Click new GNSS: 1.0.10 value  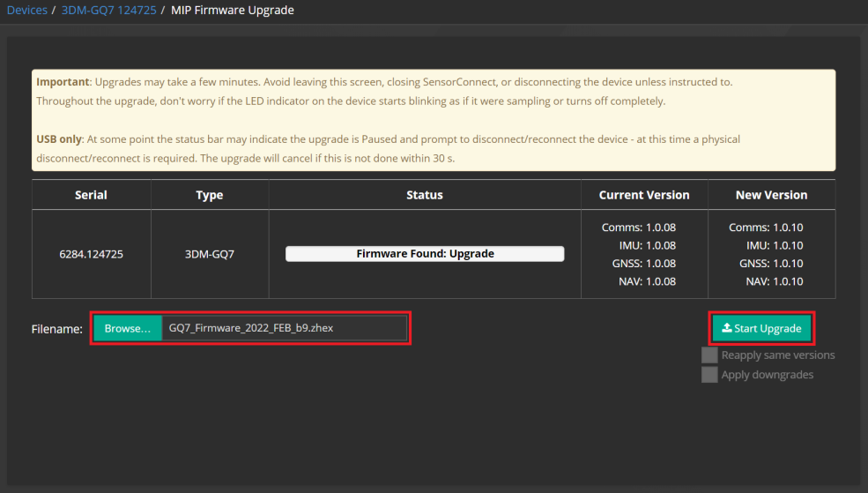(771, 263)
